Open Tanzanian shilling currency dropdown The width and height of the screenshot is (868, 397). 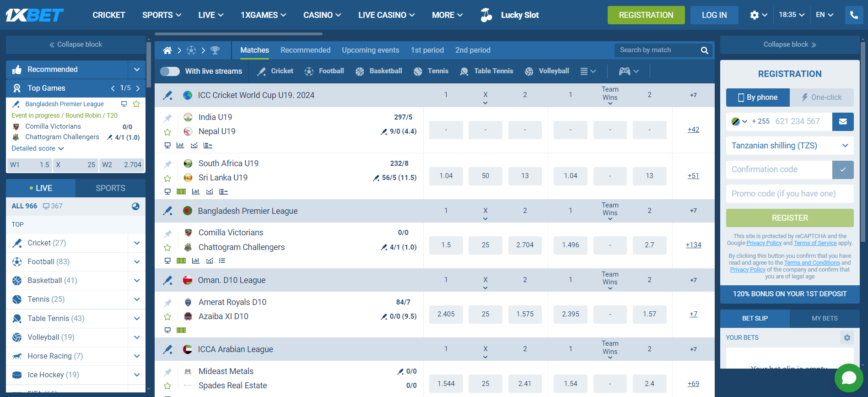pyautogui.click(x=789, y=146)
